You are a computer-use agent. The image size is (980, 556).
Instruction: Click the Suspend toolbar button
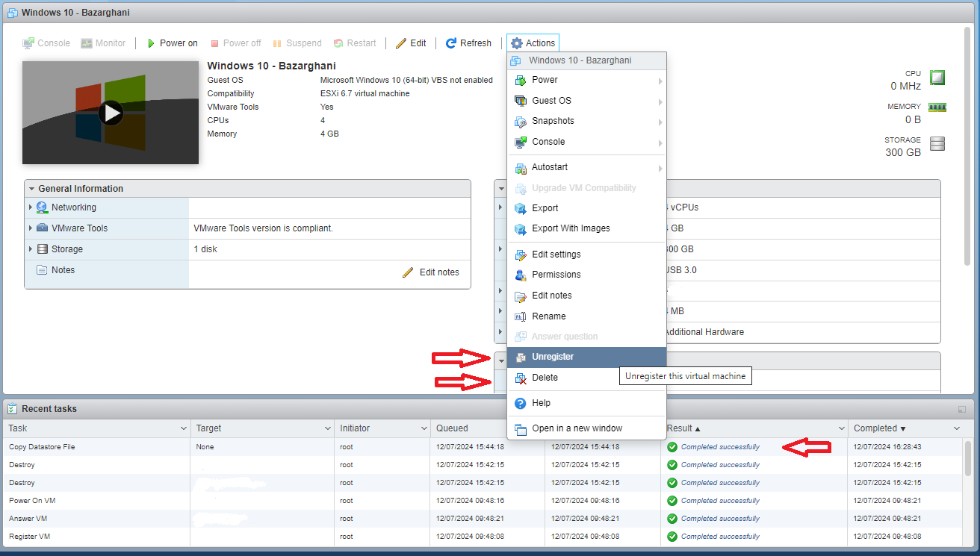pyautogui.click(x=297, y=43)
